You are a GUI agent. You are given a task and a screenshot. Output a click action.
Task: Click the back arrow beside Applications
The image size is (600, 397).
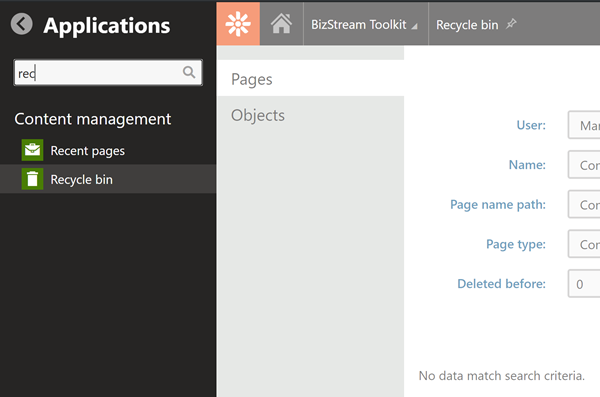21,24
